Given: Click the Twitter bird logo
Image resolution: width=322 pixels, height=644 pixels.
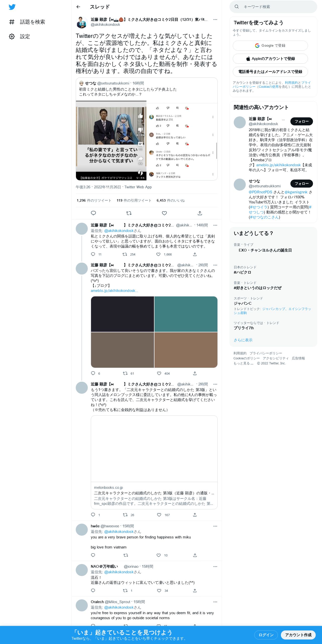Looking at the screenshot, I should [x=12, y=7].
